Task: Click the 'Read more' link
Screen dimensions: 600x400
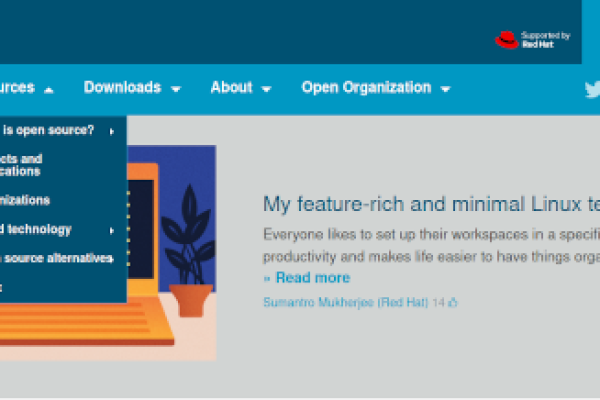Action: [311, 278]
